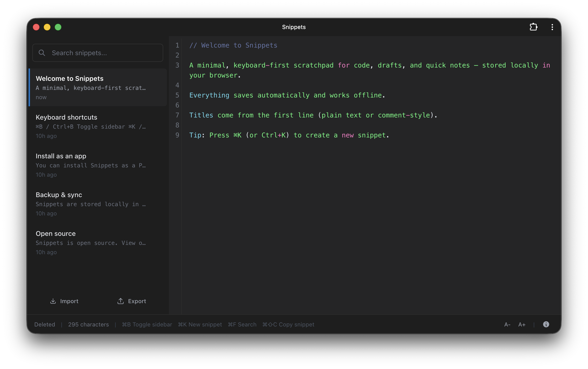Toggle the sidebar via ⌘B status item
Viewport: 588px width, 369px height.
coord(147,324)
